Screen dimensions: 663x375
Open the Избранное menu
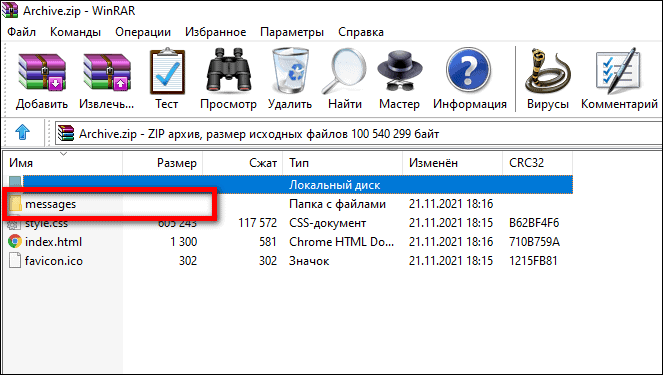tap(216, 32)
